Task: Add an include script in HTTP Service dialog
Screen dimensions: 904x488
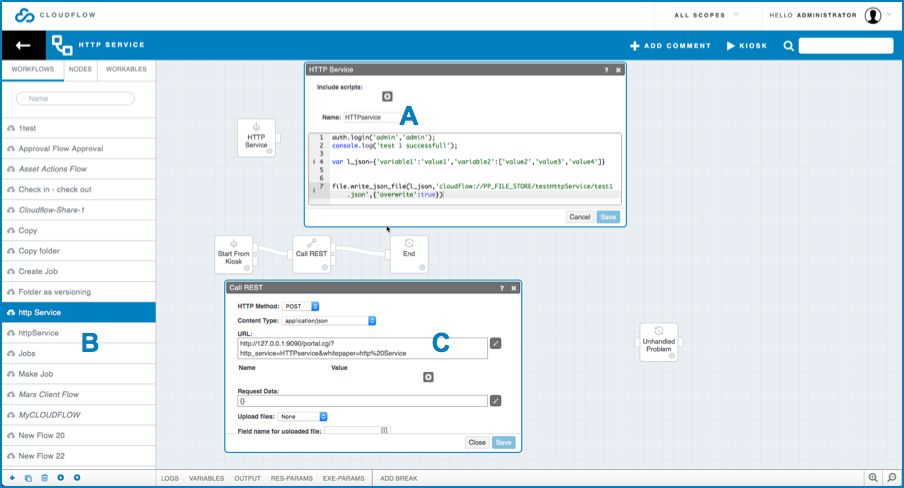Action: point(387,96)
